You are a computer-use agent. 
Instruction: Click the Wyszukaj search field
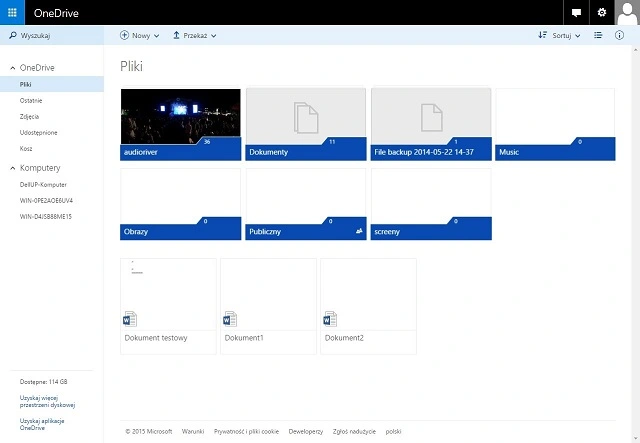(x=52, y=35)
